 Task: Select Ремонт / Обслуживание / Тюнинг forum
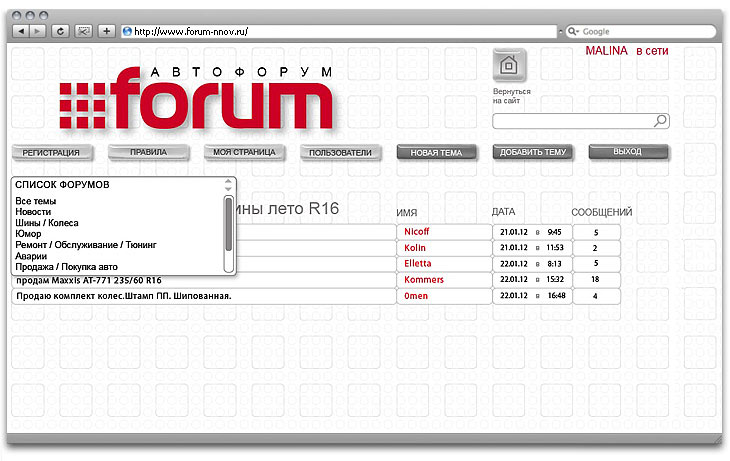click(x=86, y=245)
